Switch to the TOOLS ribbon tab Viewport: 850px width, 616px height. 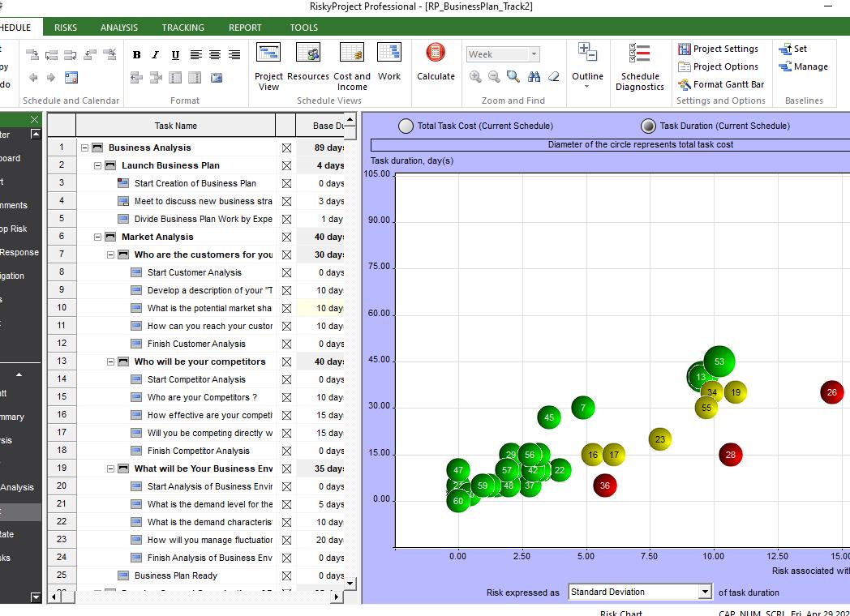coord(303,28)
